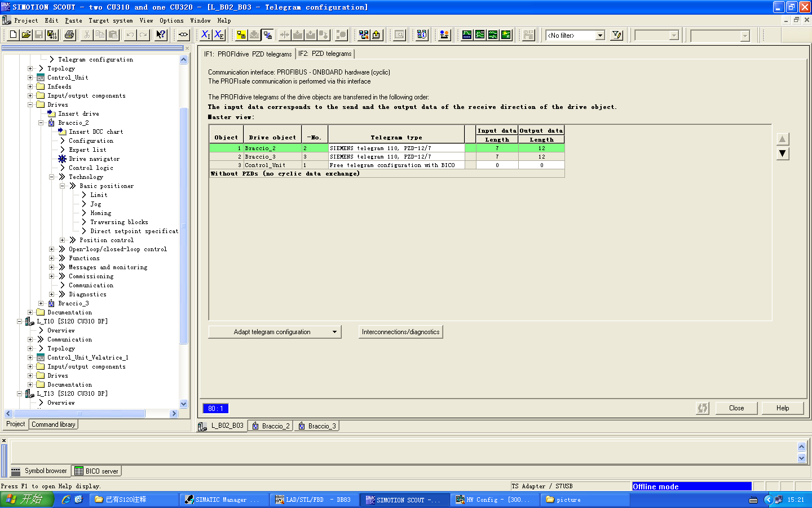Switch to IF2: PZD telegrams tab
The image size is (812, 508).
[325, 54]
